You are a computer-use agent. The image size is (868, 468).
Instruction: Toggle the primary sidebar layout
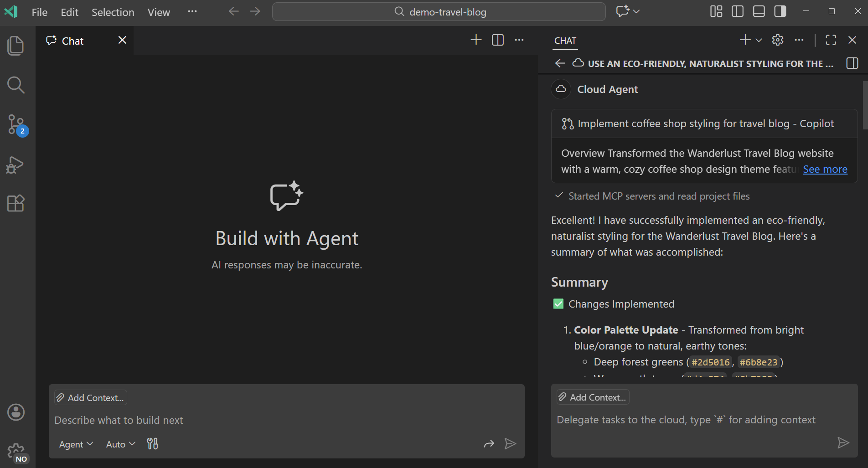pos(737,11)
